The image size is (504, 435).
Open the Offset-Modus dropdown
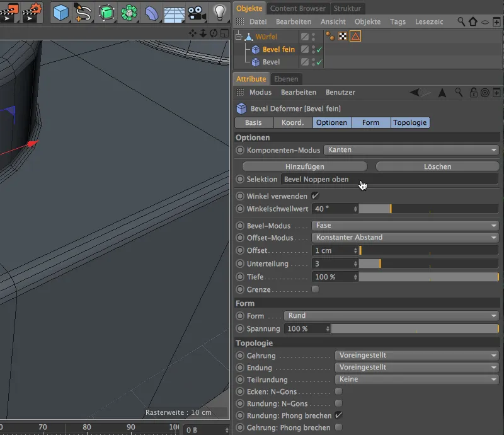click(x=405, y=238)
